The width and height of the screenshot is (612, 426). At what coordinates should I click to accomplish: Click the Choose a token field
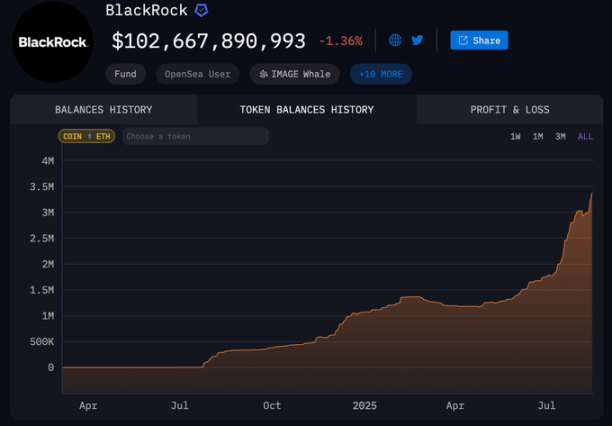tap(195, 136)
